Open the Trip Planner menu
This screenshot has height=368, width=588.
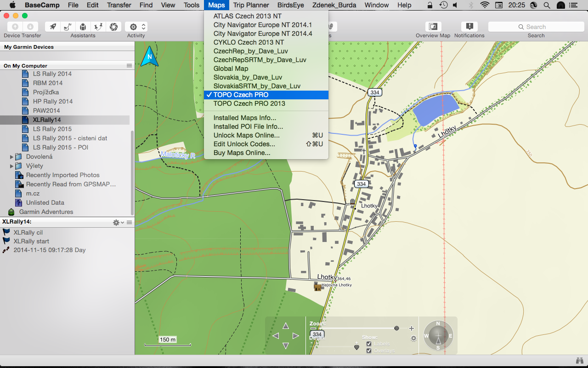pyautogui.click(x=251, y=5)
